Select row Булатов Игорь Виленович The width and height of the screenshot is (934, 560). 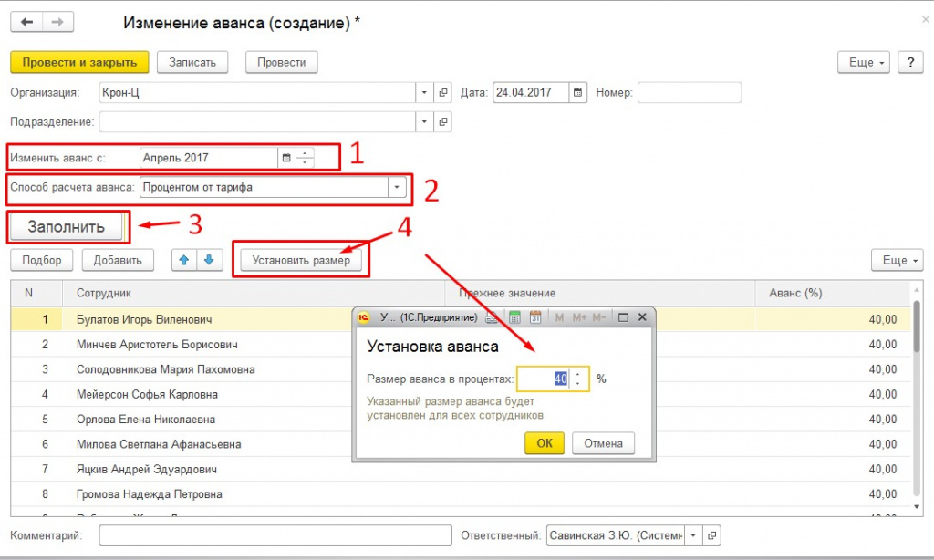pyautogui.click(x=461, y=319)
